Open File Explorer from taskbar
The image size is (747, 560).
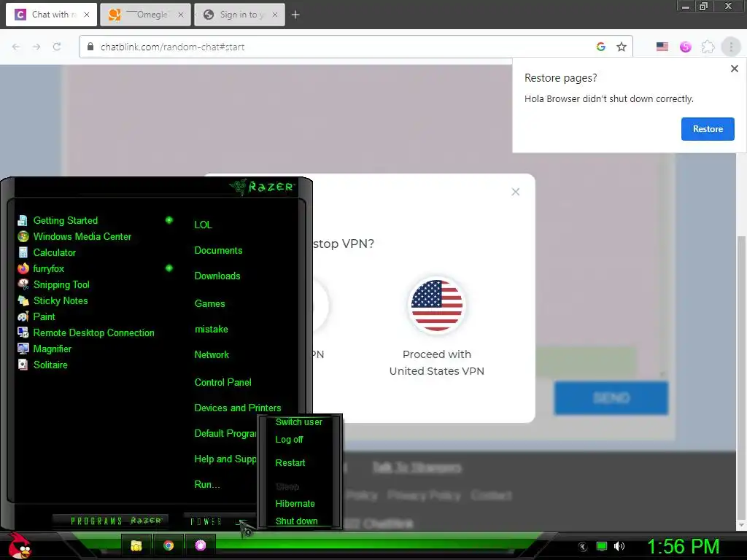(x=136, y=545)
